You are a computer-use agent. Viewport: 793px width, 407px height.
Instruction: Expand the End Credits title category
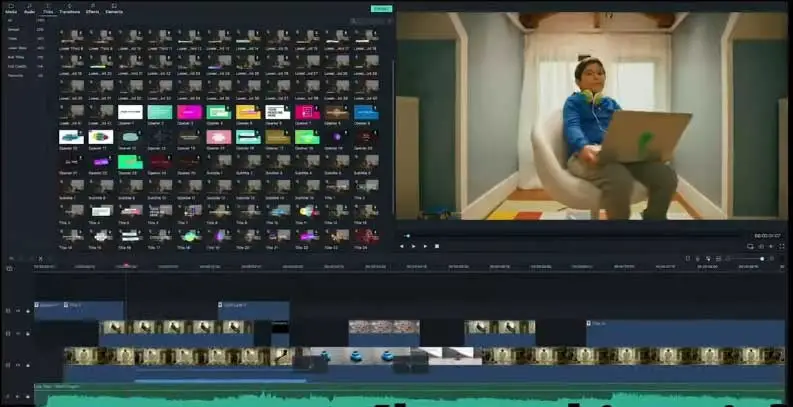pyautogui.click(x=18, y=66)
